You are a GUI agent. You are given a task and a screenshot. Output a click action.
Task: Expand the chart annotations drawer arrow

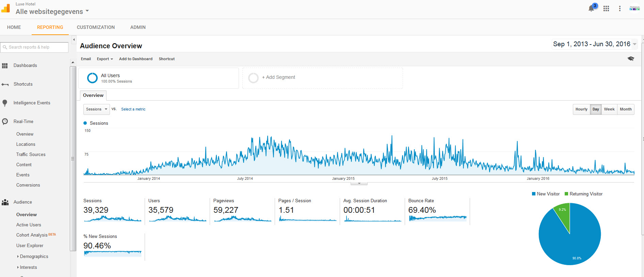[359, 184]
